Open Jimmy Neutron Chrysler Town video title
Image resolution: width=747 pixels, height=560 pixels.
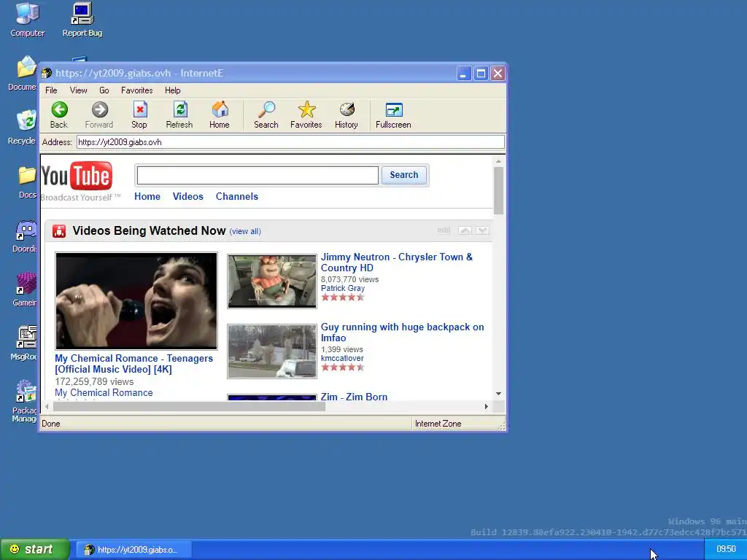[396, 262]
